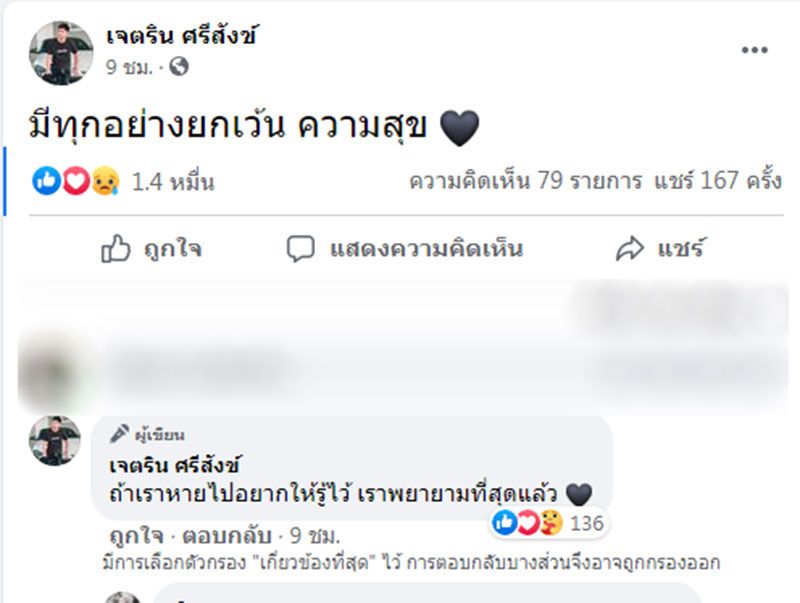Show ความคิดเห็น 79 รายการ comments
Image resolution: width=800 pixels, height=603 pixels.
point(526,181)
